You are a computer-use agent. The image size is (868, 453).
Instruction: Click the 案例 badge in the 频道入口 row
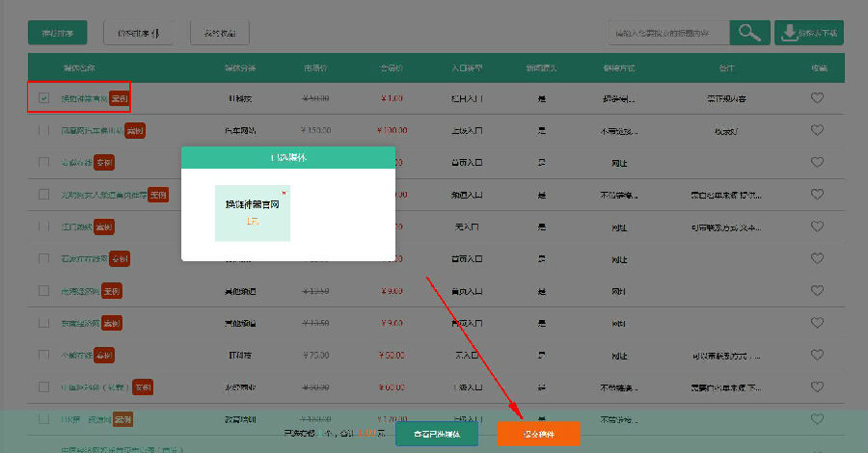tap(158, 195)
